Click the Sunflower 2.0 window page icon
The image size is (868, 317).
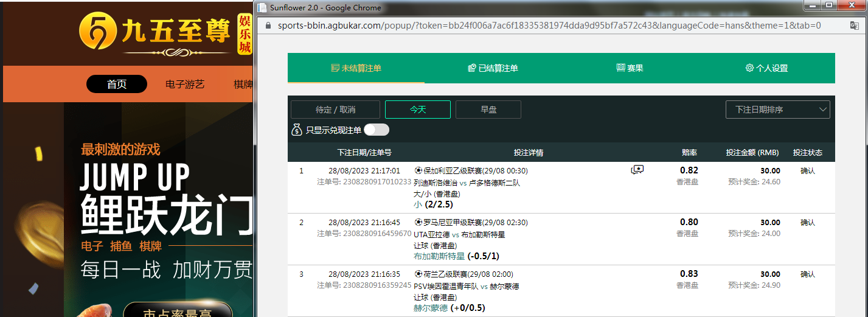pyautogui.click(x=262, y=7)
